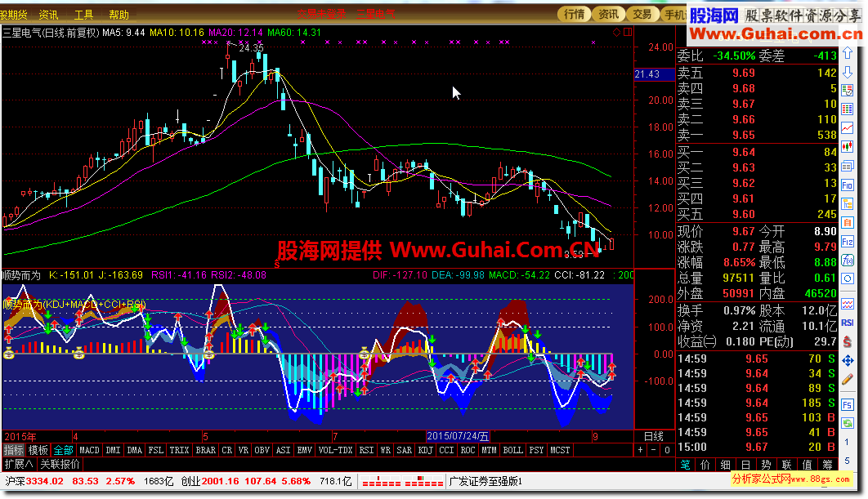Image resolution: width=868 pixels, height=499 pixels.
Task: Click the blue up arrow sidebar icon
Action: 848,53
